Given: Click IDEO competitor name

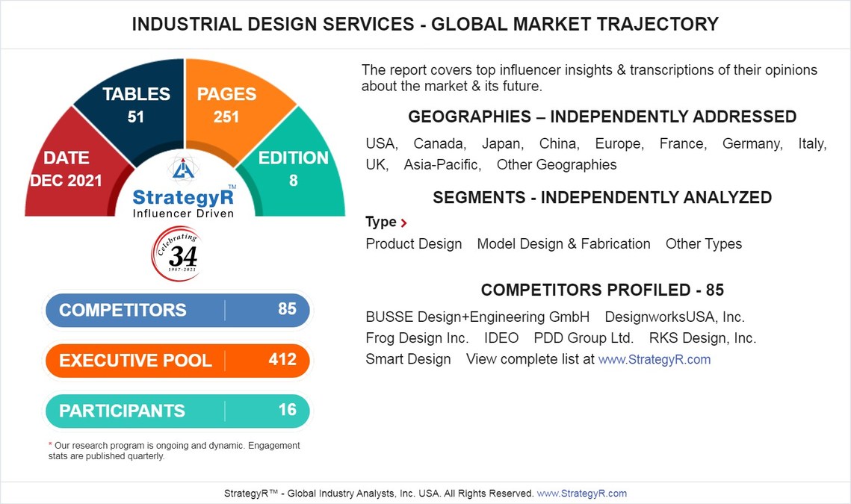Looking at the screenshot, I should (501, 338).
